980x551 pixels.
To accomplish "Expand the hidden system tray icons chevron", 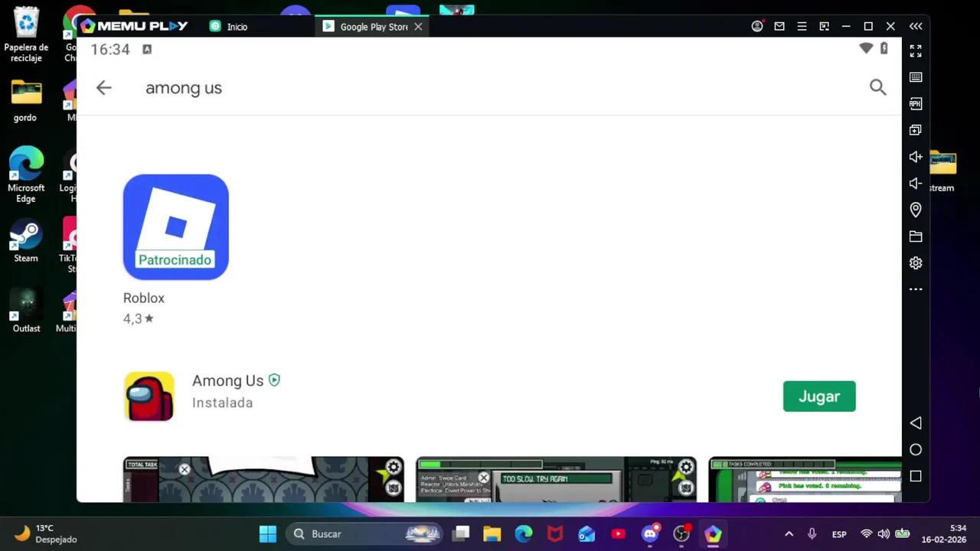I will pyautogui.click(x=789, y=534).
